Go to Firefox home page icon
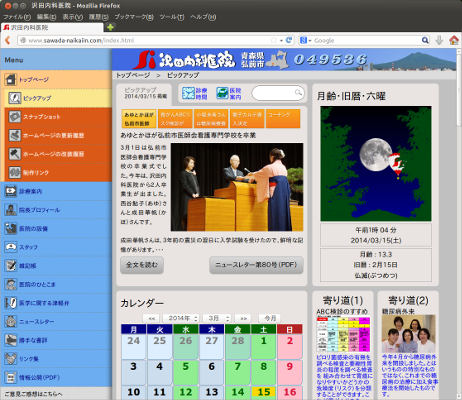Image resolution: width=462 pixels, height=400 pixels. click(x=454, y=40)
